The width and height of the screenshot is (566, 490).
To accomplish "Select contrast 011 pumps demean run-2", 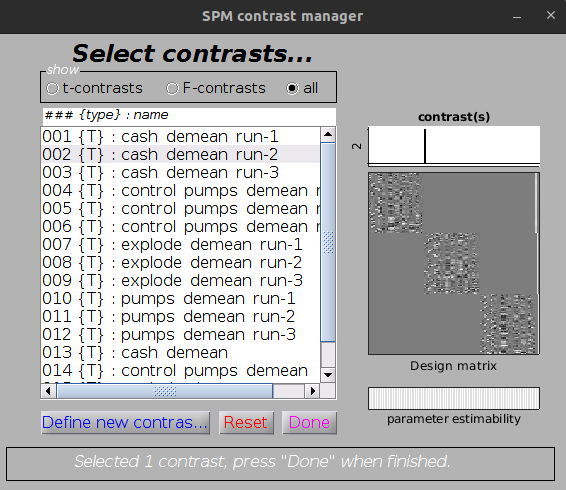I will pos(180,317).
